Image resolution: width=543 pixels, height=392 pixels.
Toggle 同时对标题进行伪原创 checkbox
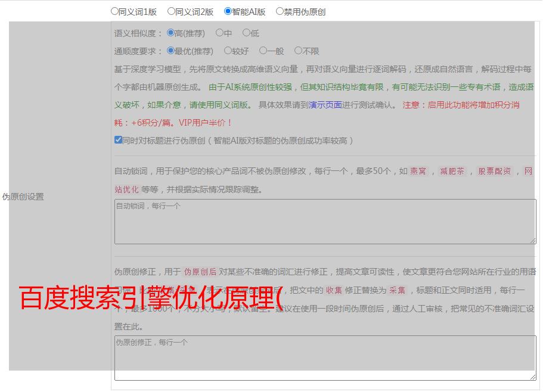click(118, 140)
